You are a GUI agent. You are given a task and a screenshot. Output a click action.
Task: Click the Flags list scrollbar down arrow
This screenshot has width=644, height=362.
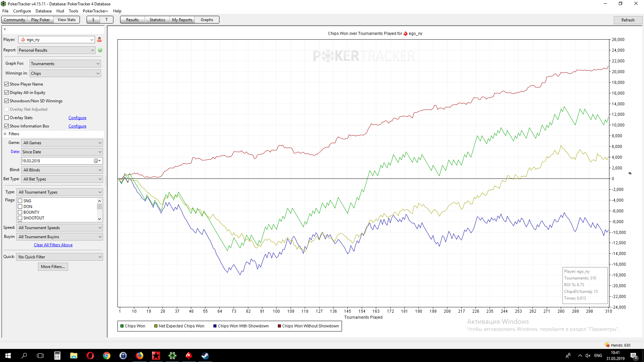[99, 219]
